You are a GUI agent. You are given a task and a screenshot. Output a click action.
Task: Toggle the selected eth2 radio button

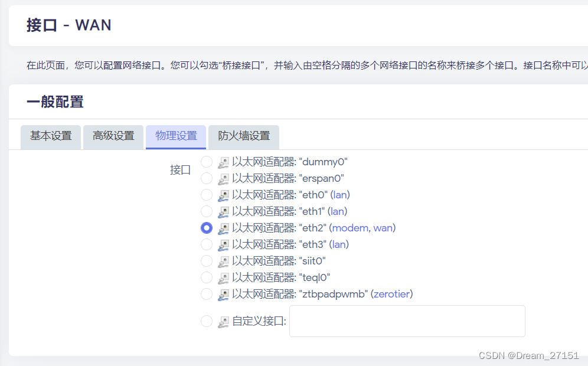point(207,228)
